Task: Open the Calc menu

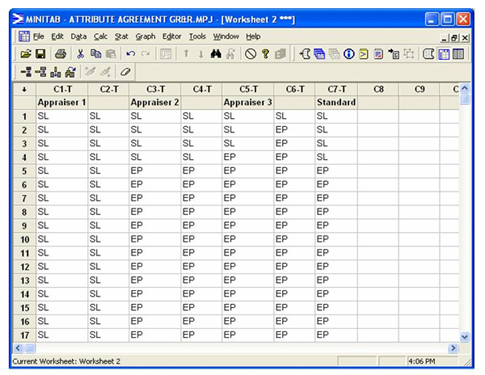Action: (x=100, y=36)
